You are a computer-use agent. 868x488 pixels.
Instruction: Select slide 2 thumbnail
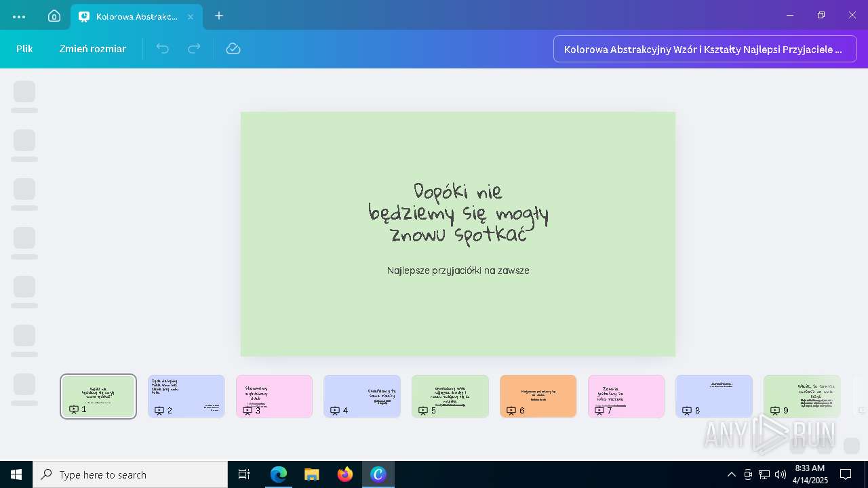coord(186,396)
